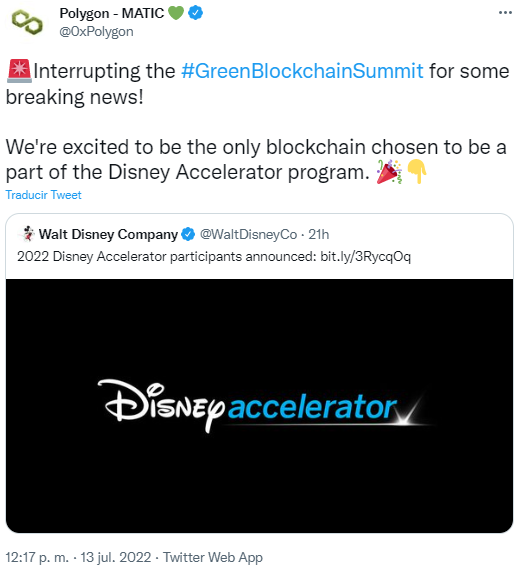This screenshot has height=575, width=522.
Task: Open the three-dot more options menu
Action: pyautogui.click(x=505, y=13)
